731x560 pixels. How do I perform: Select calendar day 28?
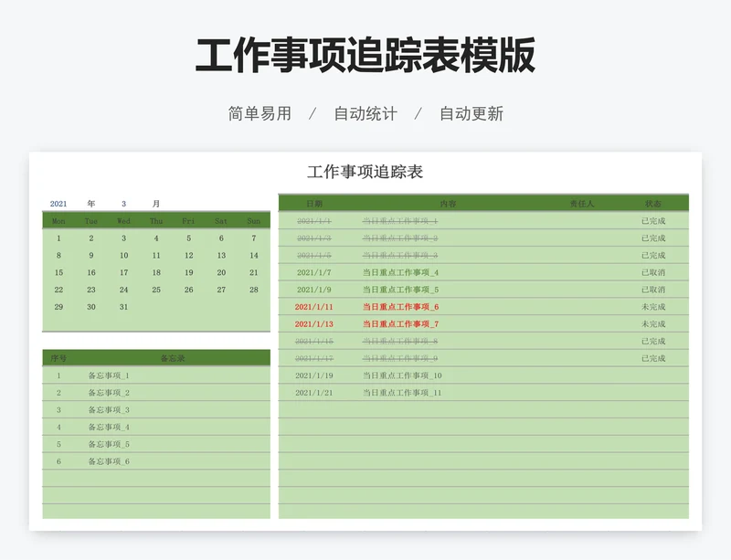[254, 290]
